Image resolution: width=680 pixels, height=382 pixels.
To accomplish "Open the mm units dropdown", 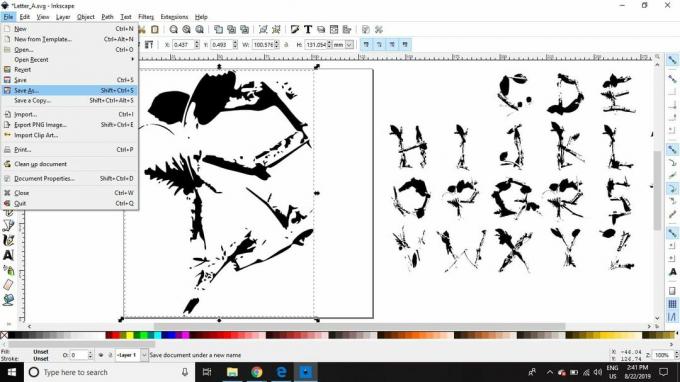I will point(343,45).
